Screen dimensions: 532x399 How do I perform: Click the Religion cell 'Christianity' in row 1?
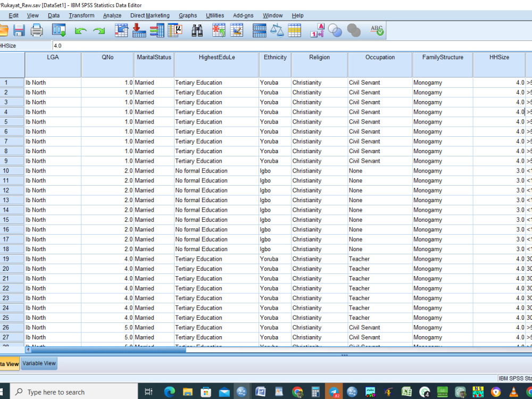tap(319, 82)
